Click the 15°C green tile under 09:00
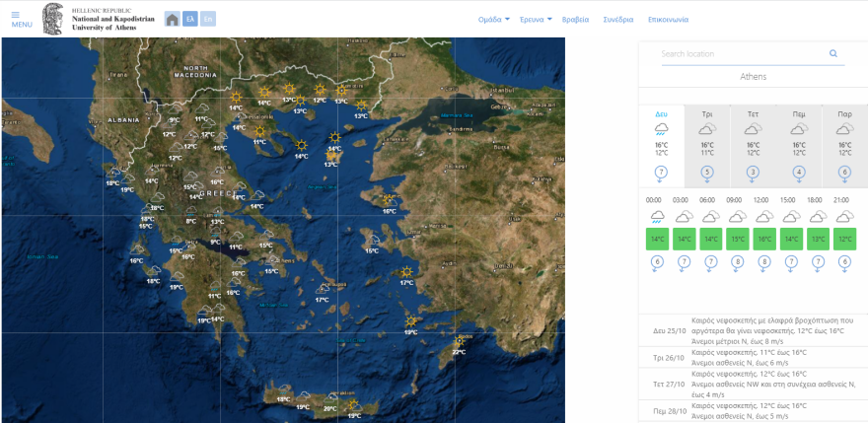 (738, 240)
